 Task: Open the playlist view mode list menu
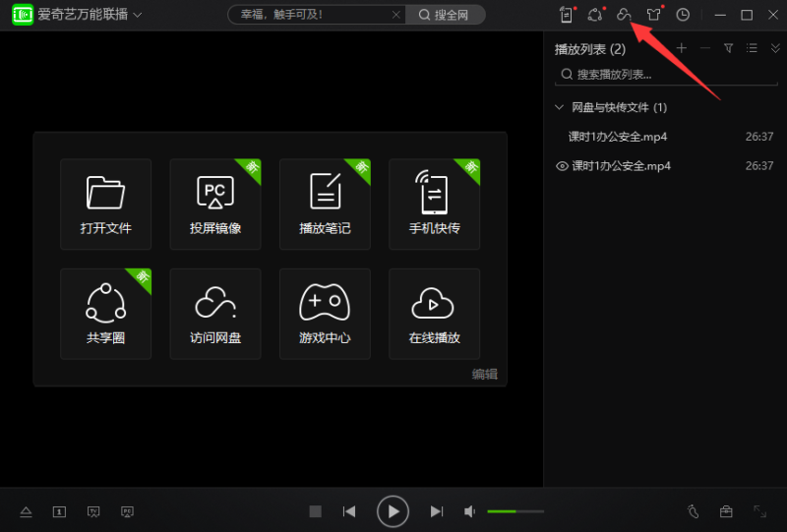click(x=752, y=48)
